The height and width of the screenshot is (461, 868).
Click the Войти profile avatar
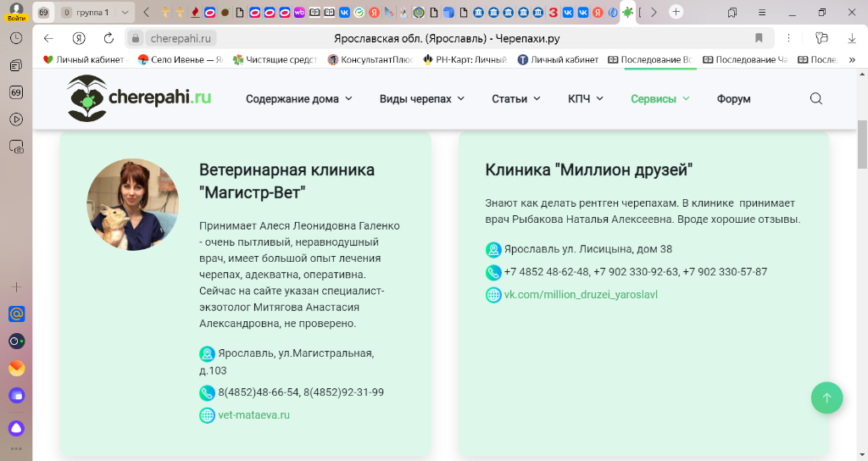[x=16, y=12]
